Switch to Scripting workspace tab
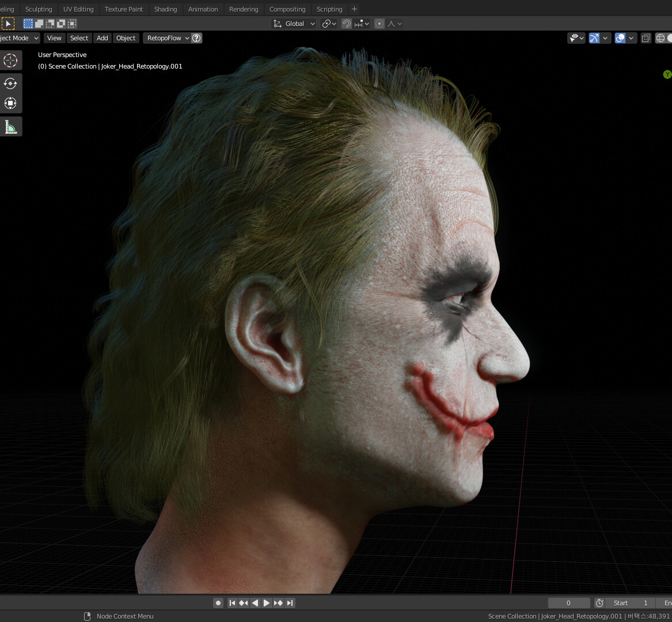Viewport: 672px width, 622px height. 329,9
